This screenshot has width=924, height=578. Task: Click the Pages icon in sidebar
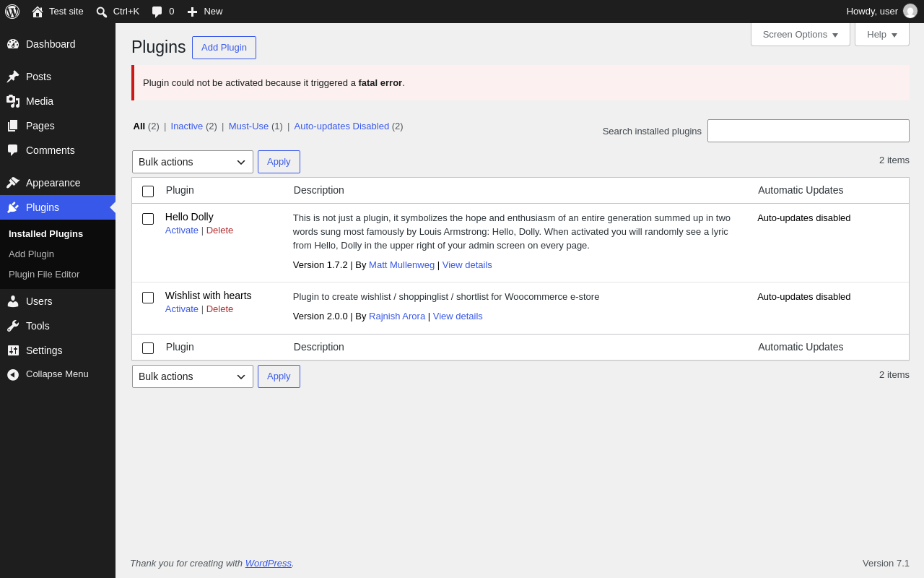13,126
